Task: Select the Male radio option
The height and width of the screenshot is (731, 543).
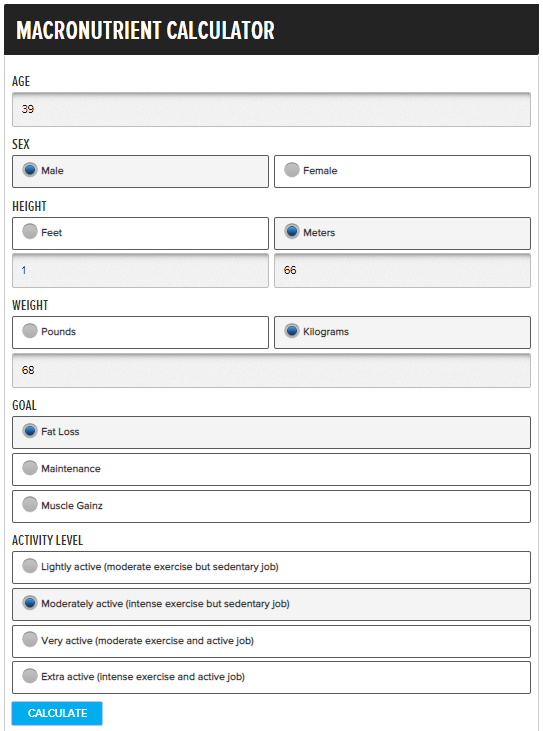Action: pos(140,172)
